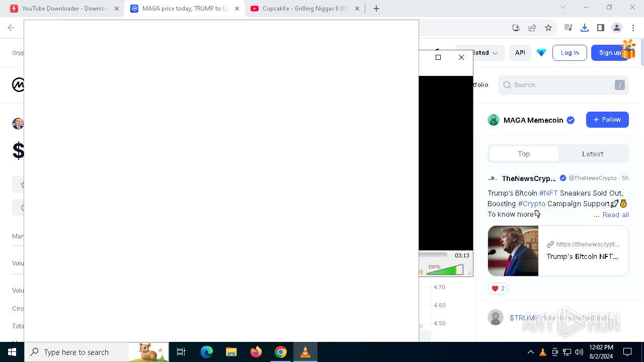Open the system volume icon
The height and width of the screenshot is (362, 644).
tap(579, 352)
